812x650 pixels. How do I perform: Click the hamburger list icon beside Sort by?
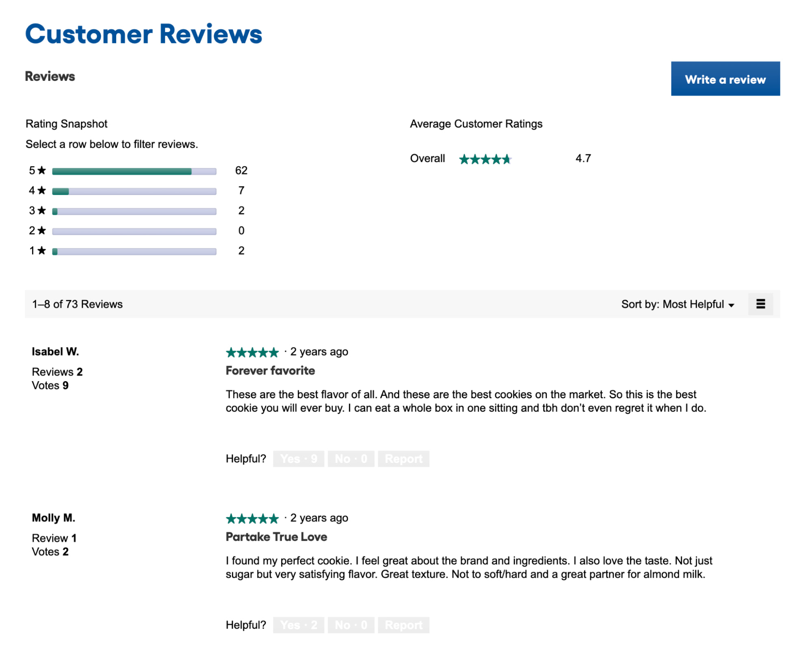[761, 304]
